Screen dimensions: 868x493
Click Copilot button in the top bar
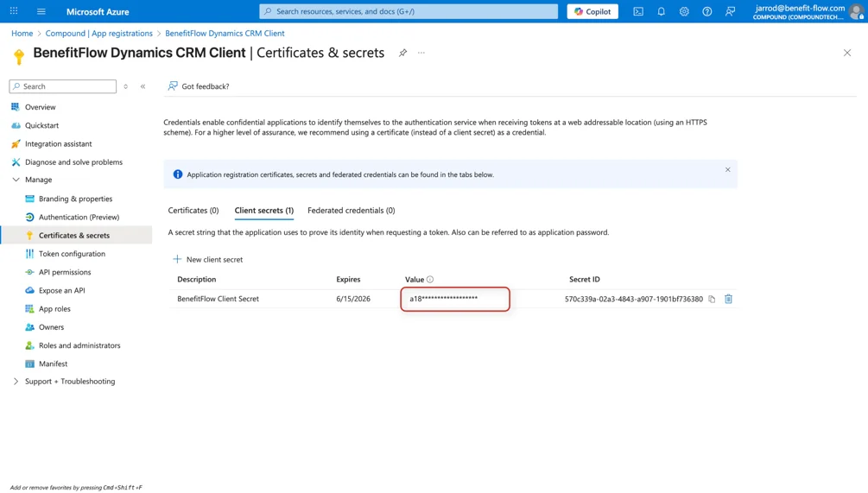(x=592, y=11)
